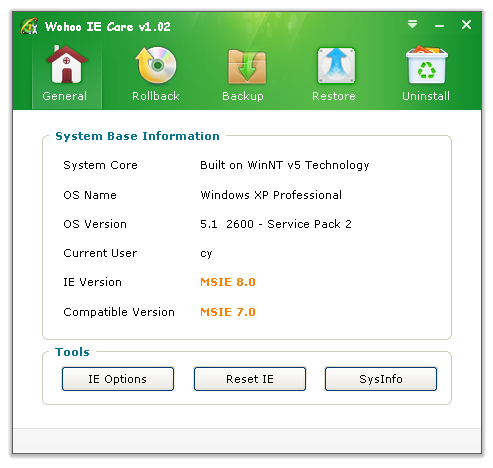Open the General tab house icon
493x468 pixels.
(x=67, y=64)
